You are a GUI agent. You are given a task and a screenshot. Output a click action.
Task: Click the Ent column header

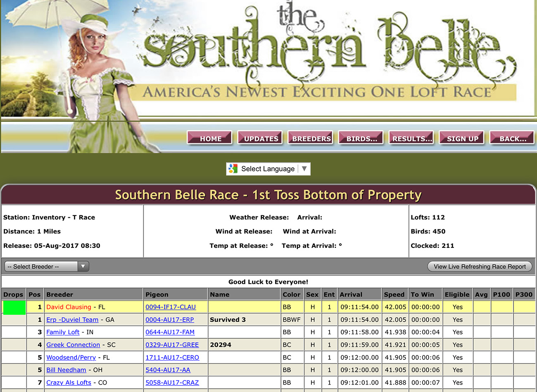click(329, 295)
